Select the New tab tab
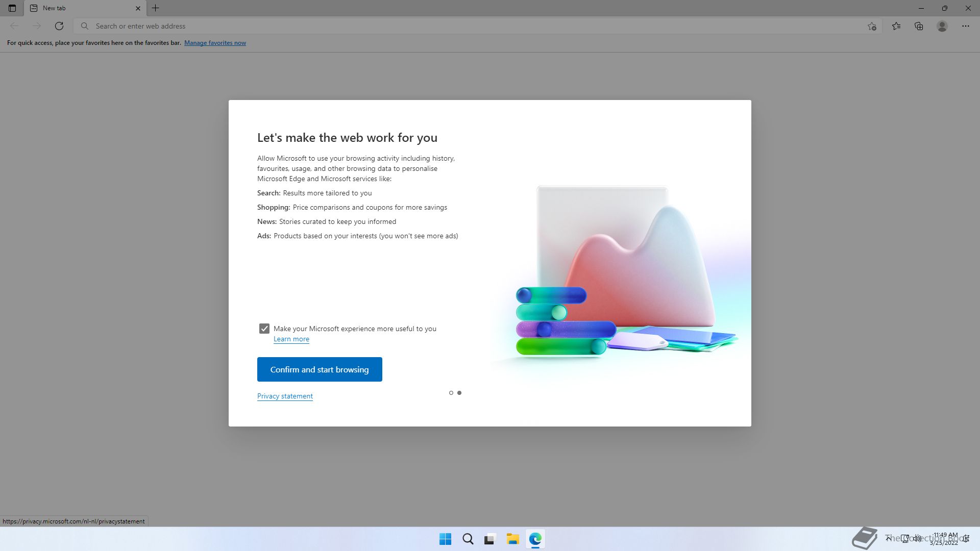Screen dimensions: 980x551 (77, 8)
